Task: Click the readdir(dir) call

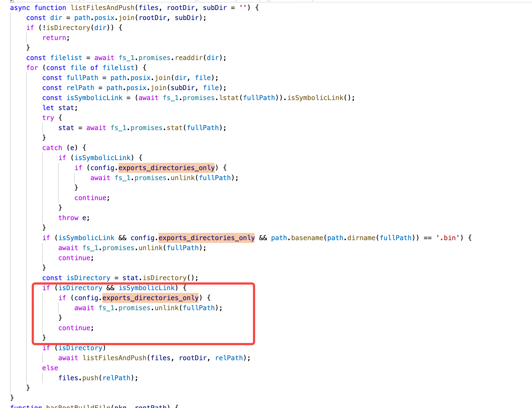Action: (199, 58)
